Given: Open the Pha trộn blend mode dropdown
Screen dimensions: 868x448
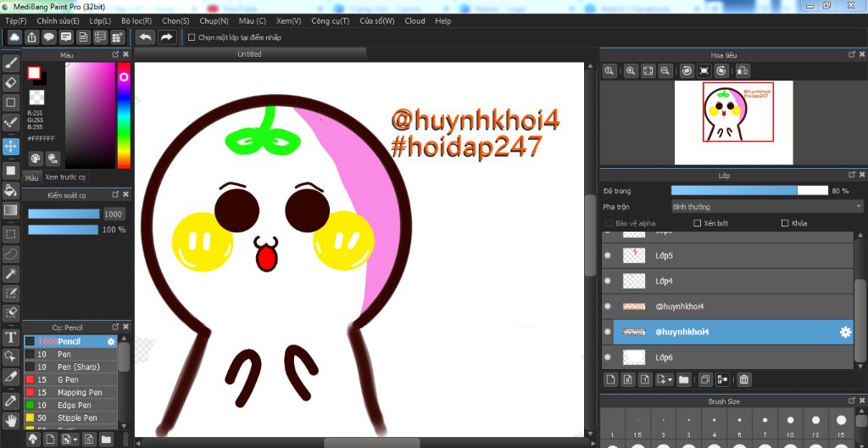Looking at the screenshot, I should pyautogui.click(x=766, y=207).
